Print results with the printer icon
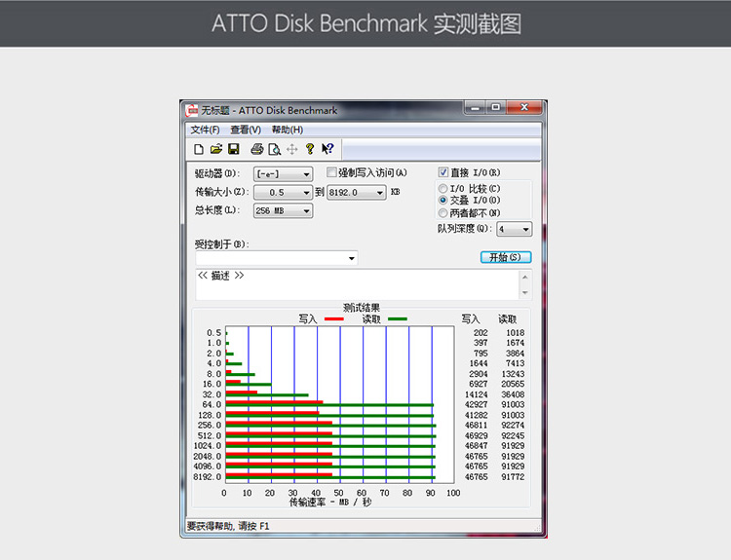731x560 pixels. (257, 149)
